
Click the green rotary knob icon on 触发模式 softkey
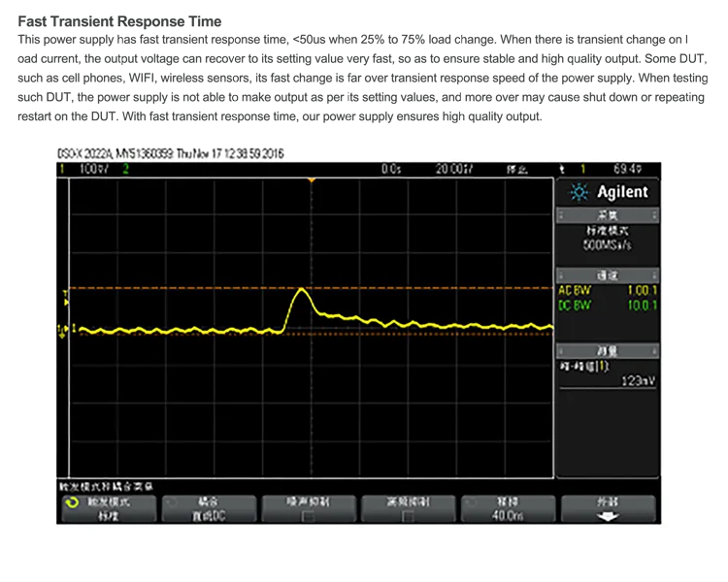click(x=70, y=503)
